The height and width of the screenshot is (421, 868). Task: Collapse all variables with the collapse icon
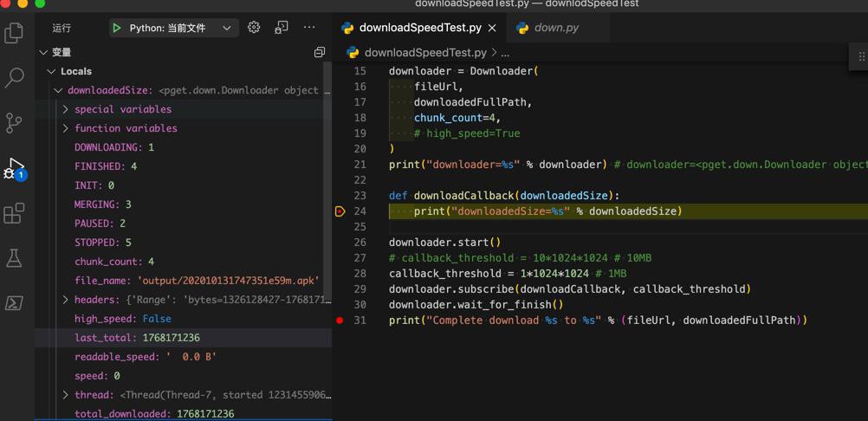coord(320,52)
